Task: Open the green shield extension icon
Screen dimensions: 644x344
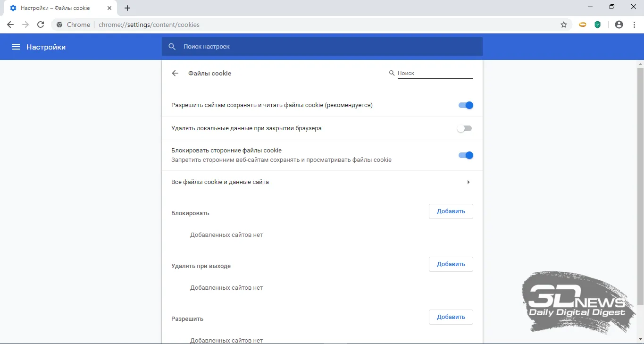Action: pyautogui.click(x=598, y=25)
